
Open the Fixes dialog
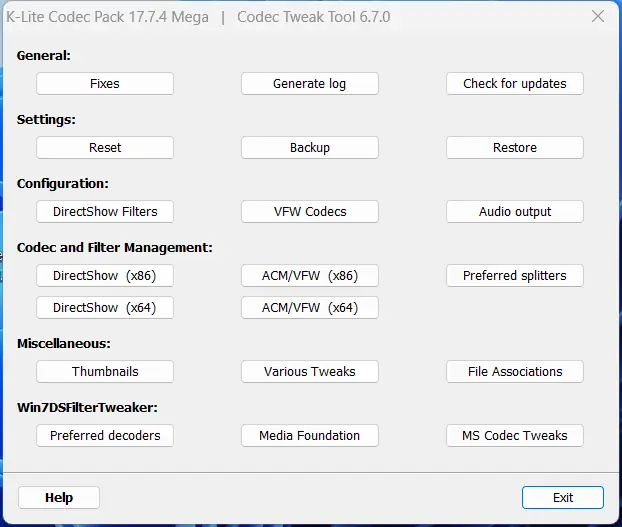[x=105, y=84]
